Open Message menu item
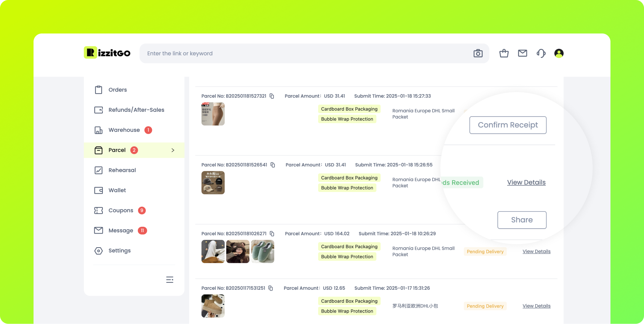 134,231
